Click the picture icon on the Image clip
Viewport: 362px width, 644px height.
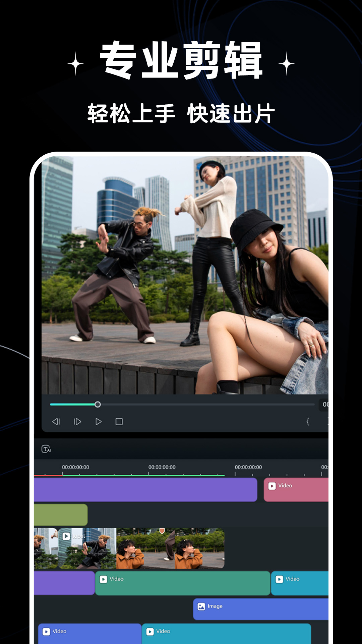[x=201, y=606]
